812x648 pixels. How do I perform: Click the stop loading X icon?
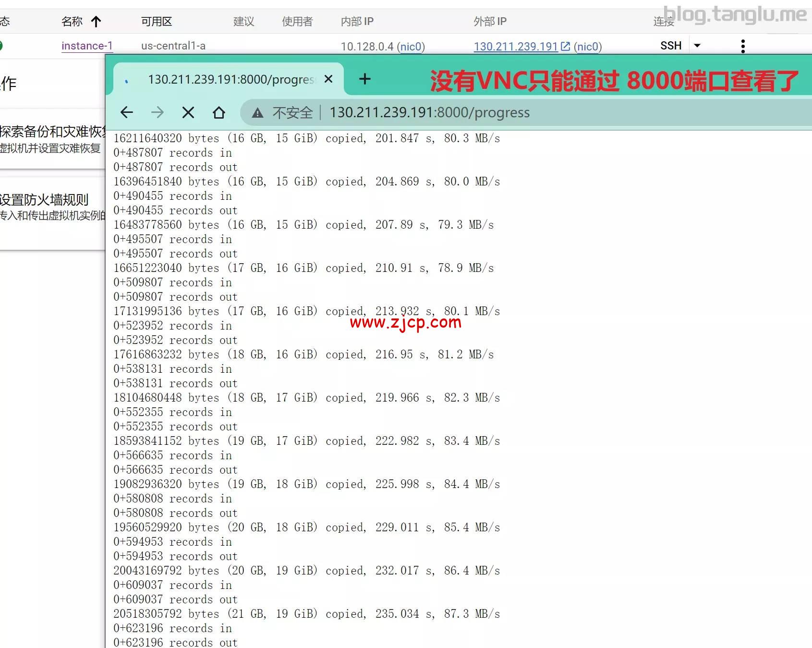click(188, 112)
